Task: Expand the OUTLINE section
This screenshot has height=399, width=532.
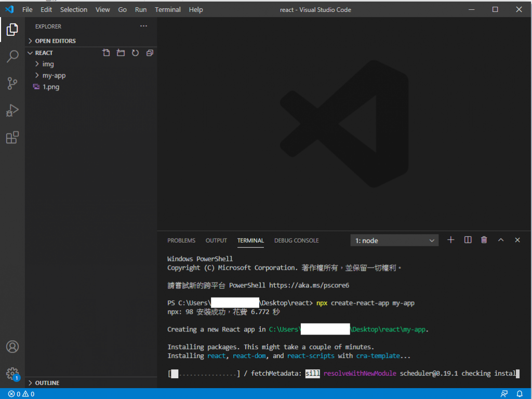Action: coord(91,383)
